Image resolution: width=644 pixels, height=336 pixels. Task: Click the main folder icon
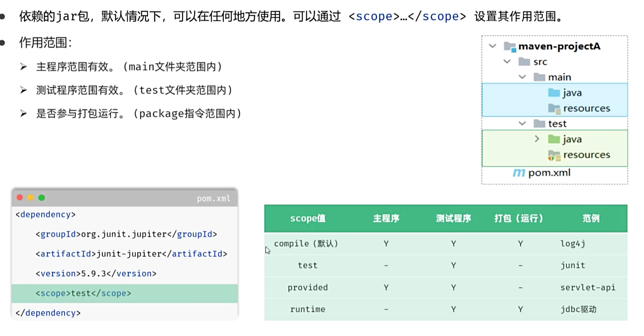[539, 77]
